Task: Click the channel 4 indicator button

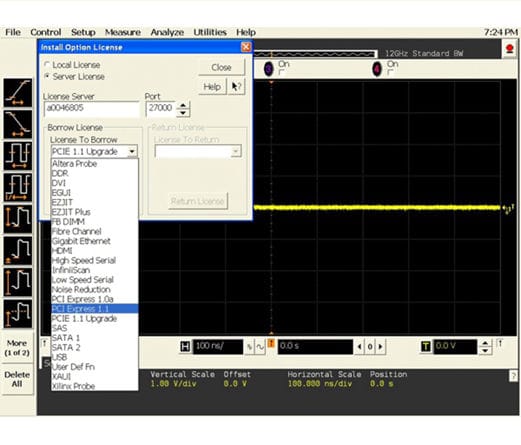Action: point(377,69)
